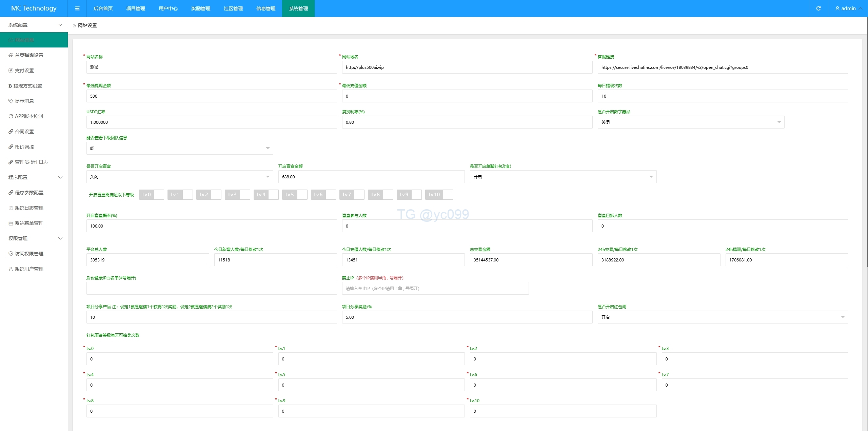Open 支付设置 via its yen icon

pos(11,71)
